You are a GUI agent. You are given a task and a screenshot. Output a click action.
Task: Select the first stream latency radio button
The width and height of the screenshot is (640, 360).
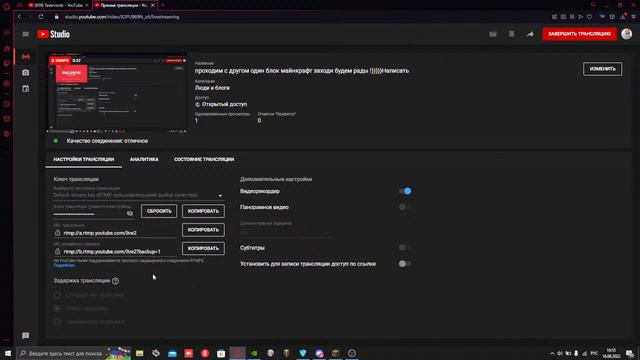[x=57, y=295]
